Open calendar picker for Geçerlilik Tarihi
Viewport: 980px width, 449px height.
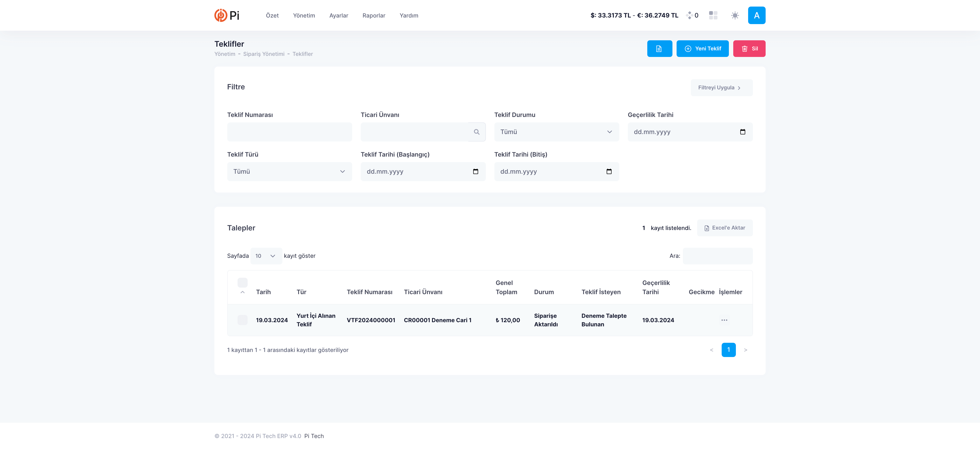tap(742, 132)
